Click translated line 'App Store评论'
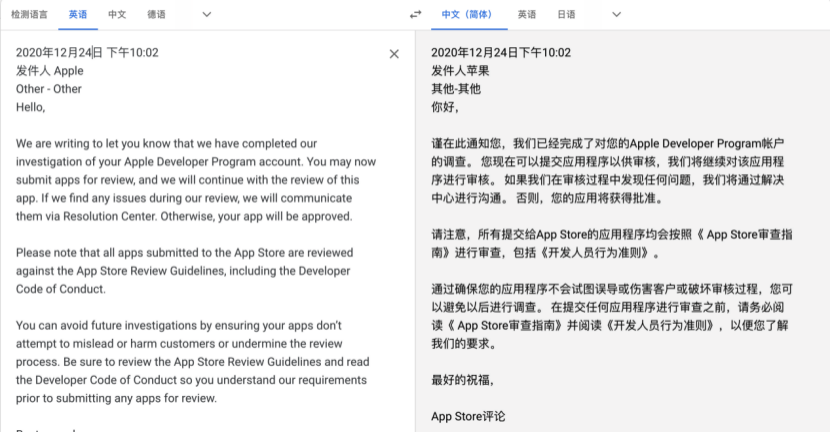The height and width of the screenshot is (432, 830). click(468, 417)
